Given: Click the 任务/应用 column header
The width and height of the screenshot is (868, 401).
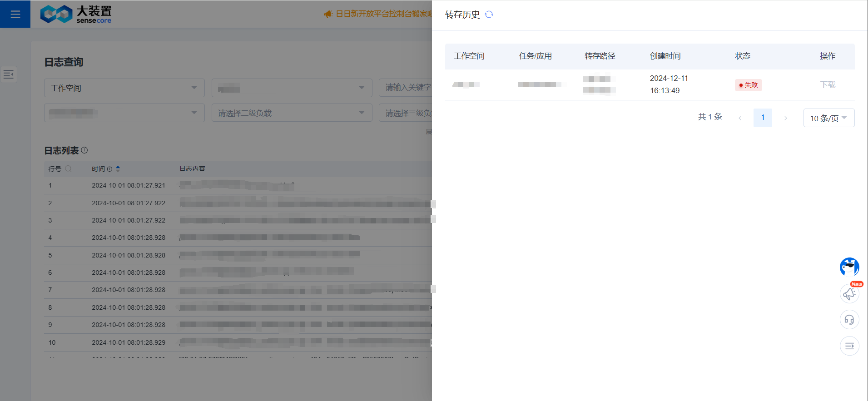Looking at the screenshot, I should (536, 56).
